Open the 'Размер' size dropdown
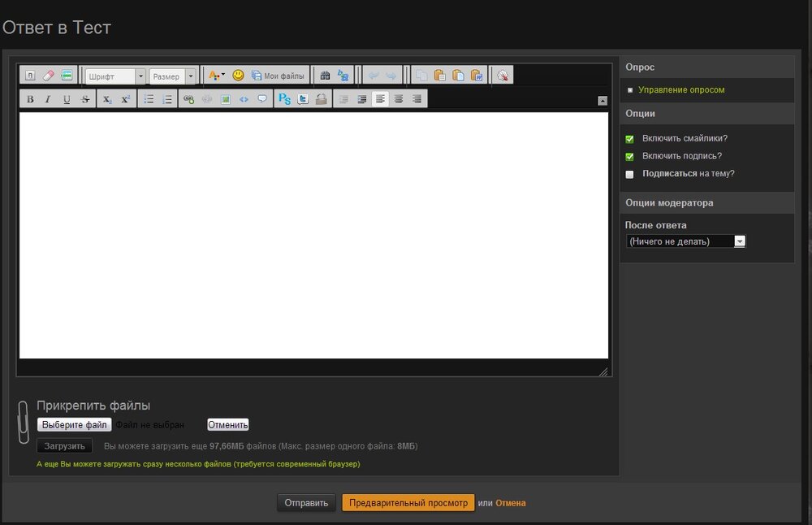812x525 pixels. (172, 76)
